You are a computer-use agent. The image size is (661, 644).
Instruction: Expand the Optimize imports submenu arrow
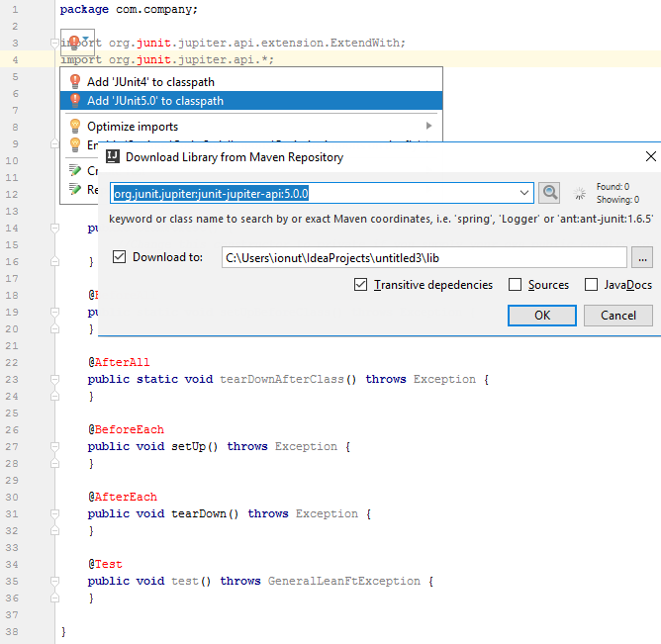(x=429, y=127)
